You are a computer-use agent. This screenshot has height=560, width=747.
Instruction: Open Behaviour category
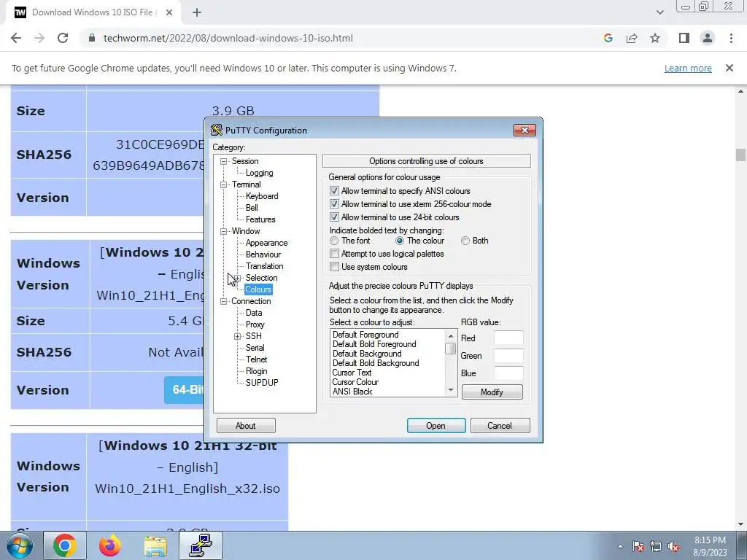click(x=263, y=254)
